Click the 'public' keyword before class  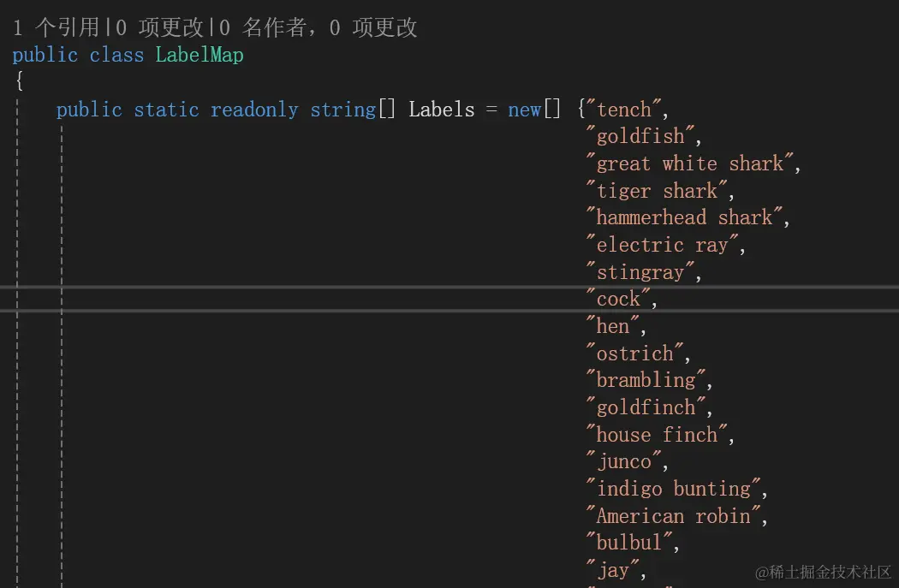coord(45,55)
